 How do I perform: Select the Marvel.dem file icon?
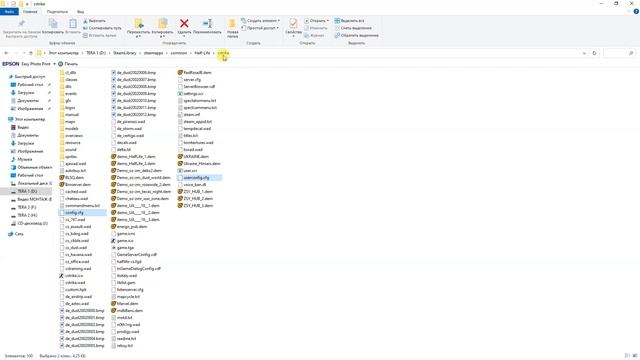pyautogui.click(x=114, y=304)
